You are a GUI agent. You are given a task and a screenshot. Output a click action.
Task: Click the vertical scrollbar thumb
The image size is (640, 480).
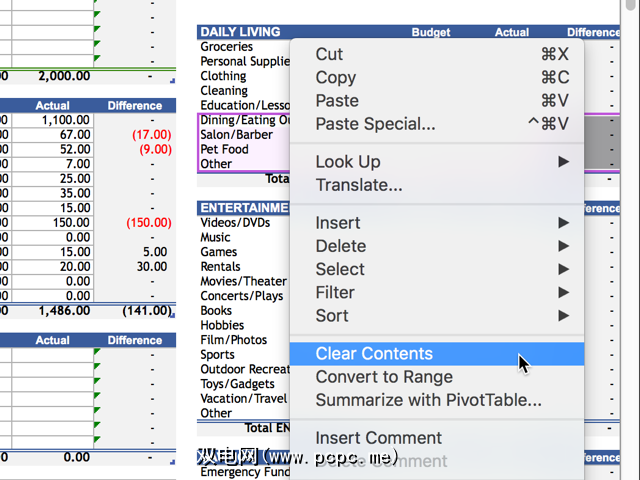tap(630, 4)
